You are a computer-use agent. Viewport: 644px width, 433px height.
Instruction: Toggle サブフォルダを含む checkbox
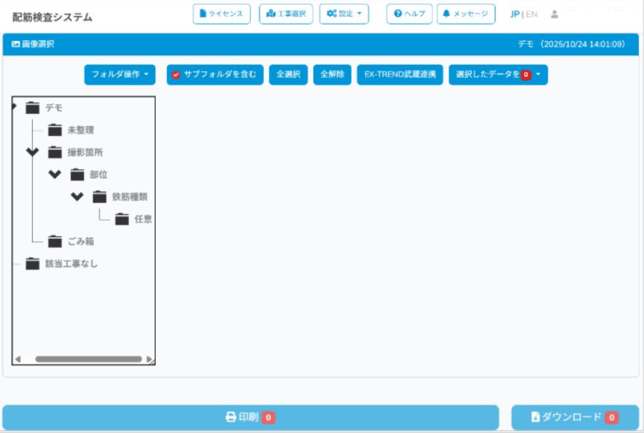pos(176,75)
